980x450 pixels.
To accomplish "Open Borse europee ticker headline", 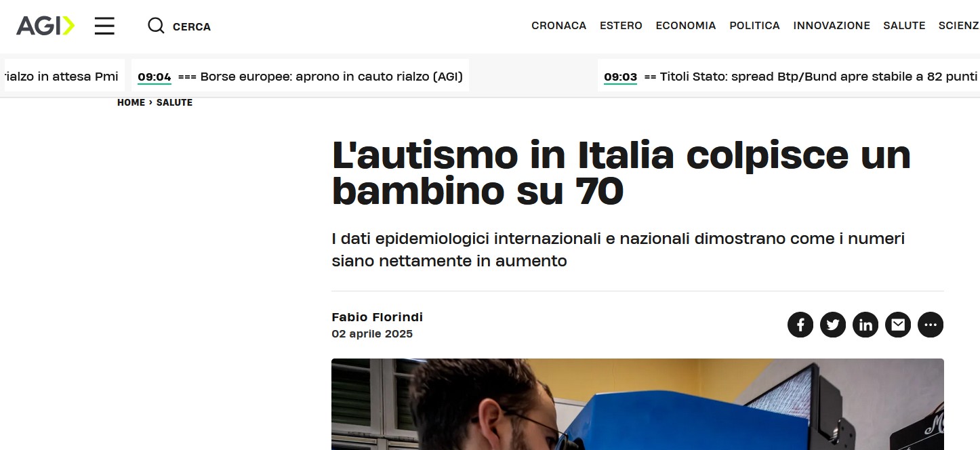I will (x=321, y=77).
